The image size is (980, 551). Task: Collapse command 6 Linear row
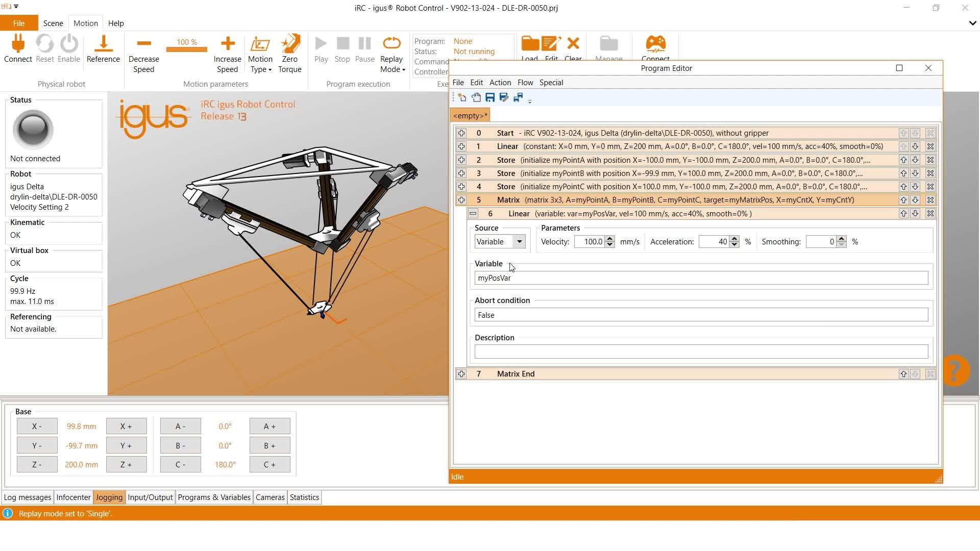[473, 214]
